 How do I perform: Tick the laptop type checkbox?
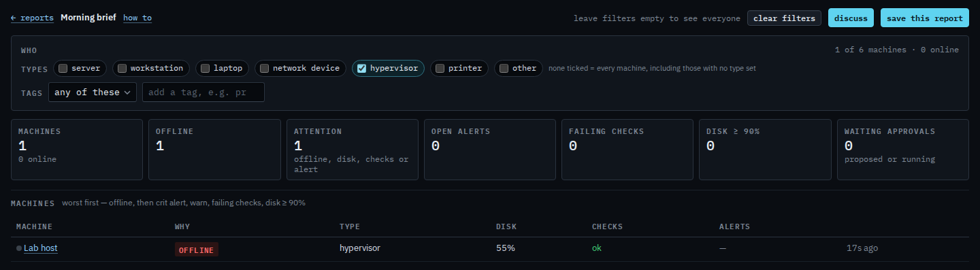[205, 68]
